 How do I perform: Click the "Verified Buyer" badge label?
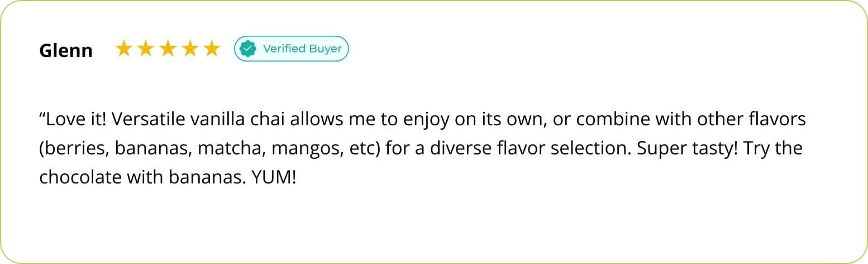pos(302,49)
